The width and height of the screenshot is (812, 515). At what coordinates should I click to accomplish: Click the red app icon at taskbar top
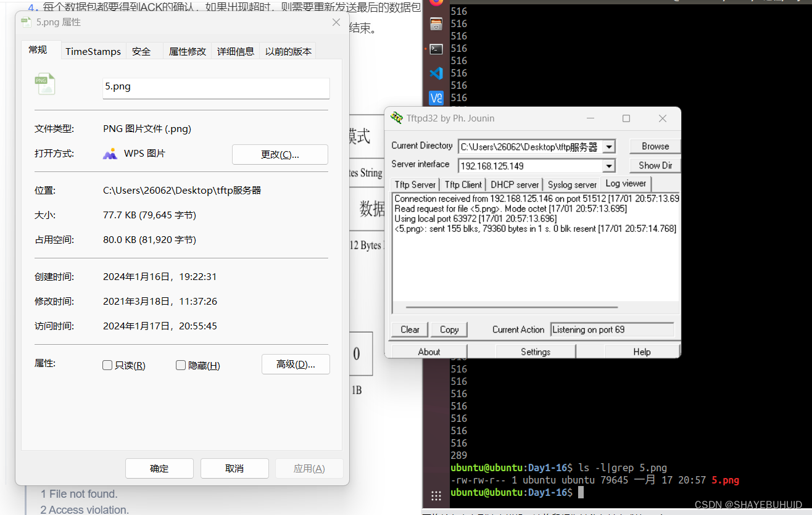tap(436, 3)
